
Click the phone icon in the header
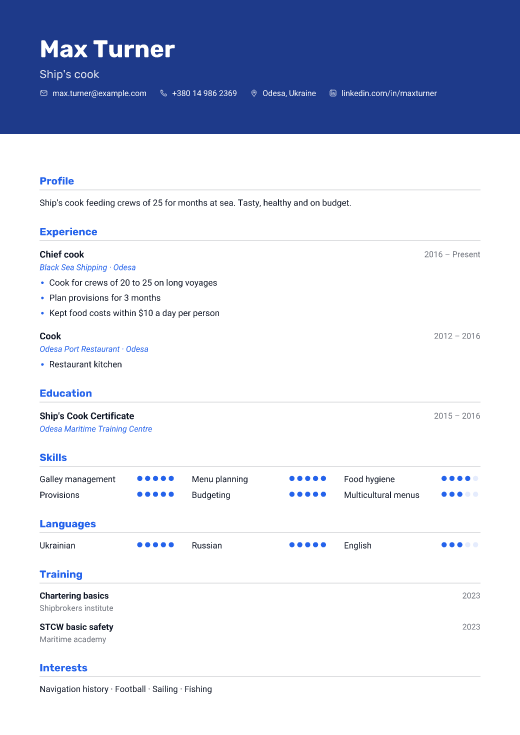click(163, 93)
